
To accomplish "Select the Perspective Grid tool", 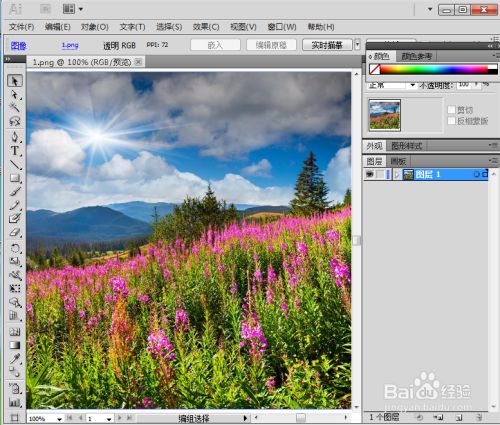I will pyautogui.click(x=15, y=315).
